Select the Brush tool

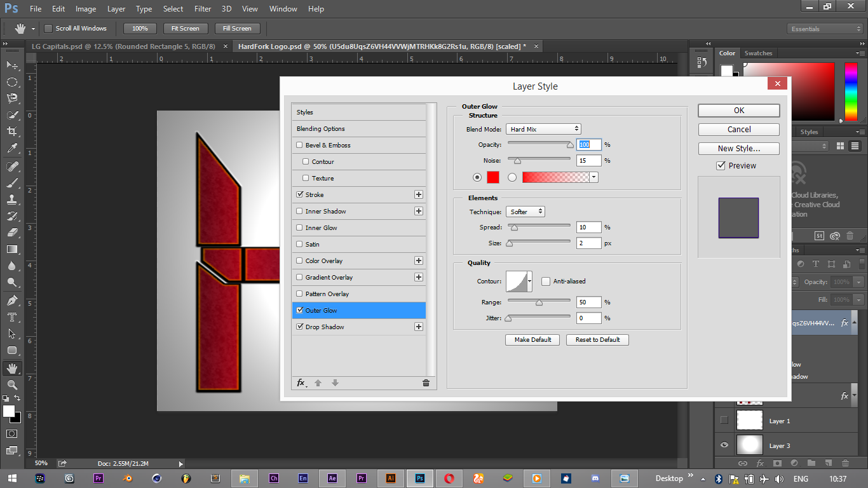click(x=12, y=183)
